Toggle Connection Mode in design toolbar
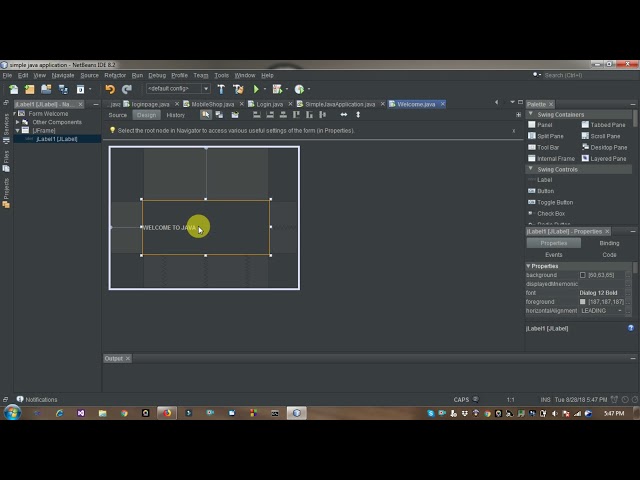The width and height of the screenshot is (640, 480). [x=220, y=115]
